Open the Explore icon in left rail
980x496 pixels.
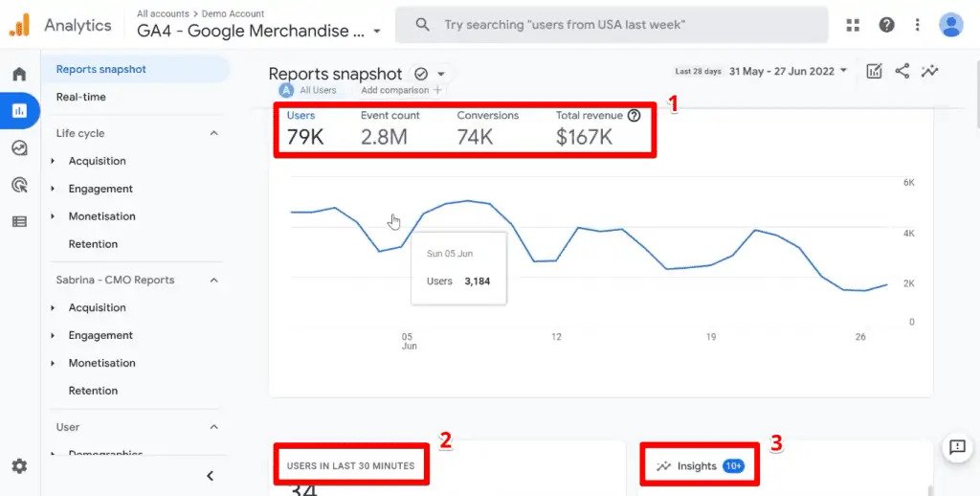coord(19,148)
